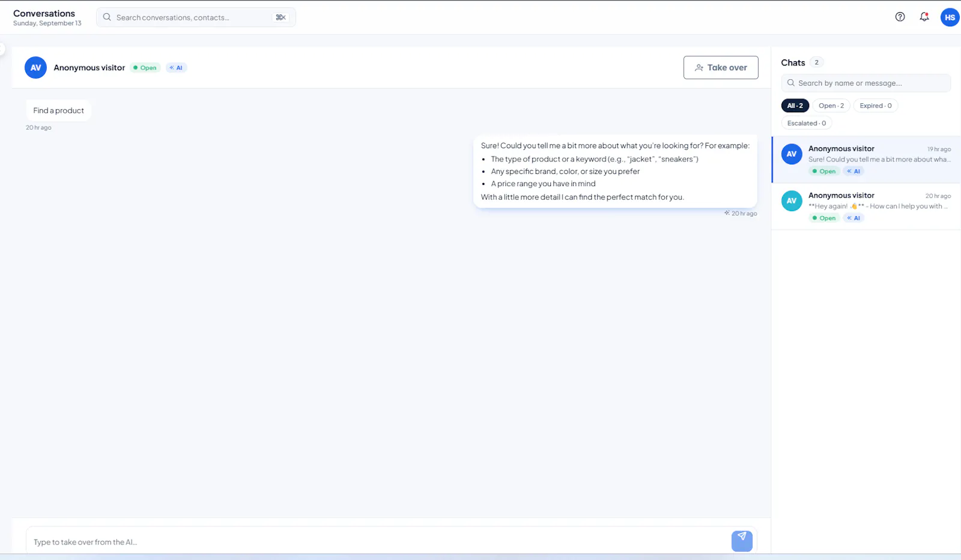Click the send message paper plane button
961x560 pixels.
click(x=742, y=541)
